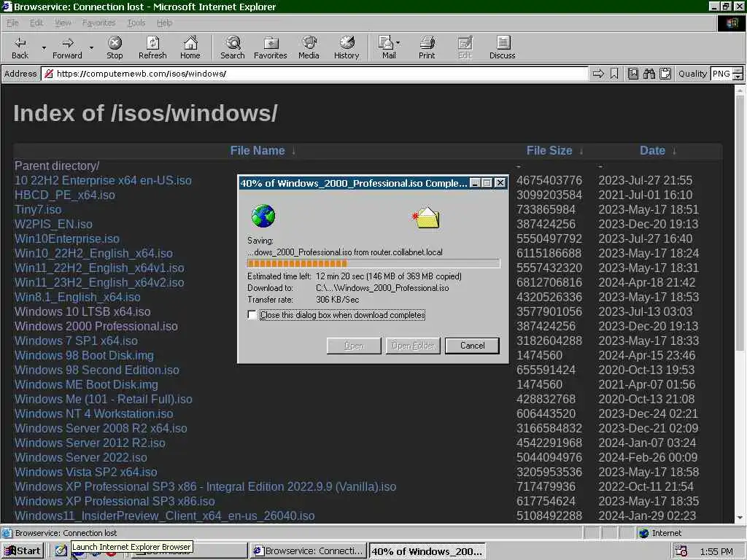
Task: Sort by File Name column arrow
Action: (293, 151)
